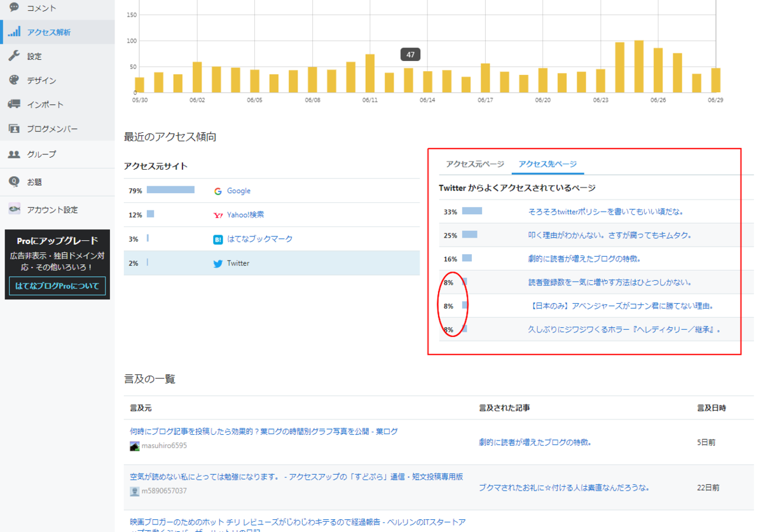Open アカウント設定 in the sidebar menu
This screenshot has height=532, width=763.
[52, 210]
